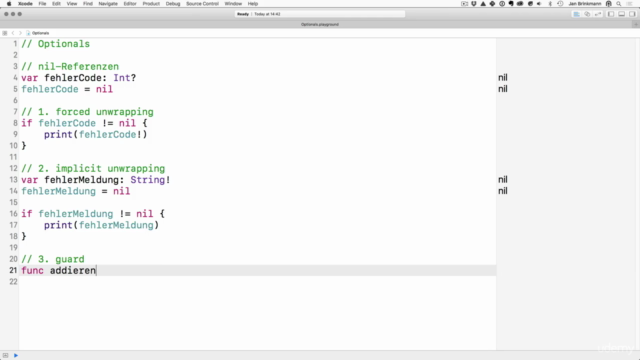Click the Jan Brinkmann user name
Viewport: 640px width, 360px height.
[x=585, y=4]
